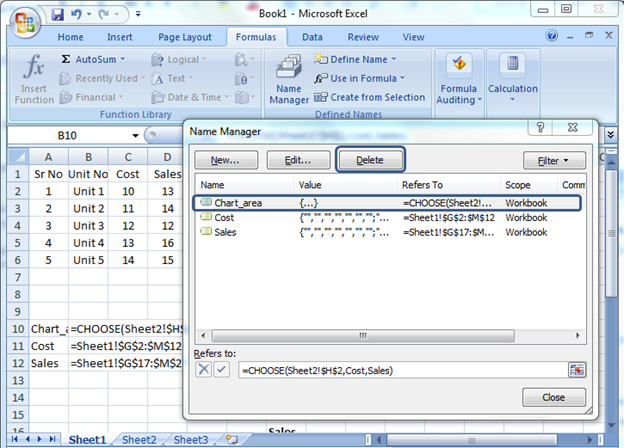The width and height of the screenshot is (624, 448).
Task: Select the Chart_area name row
Action: 386,203
